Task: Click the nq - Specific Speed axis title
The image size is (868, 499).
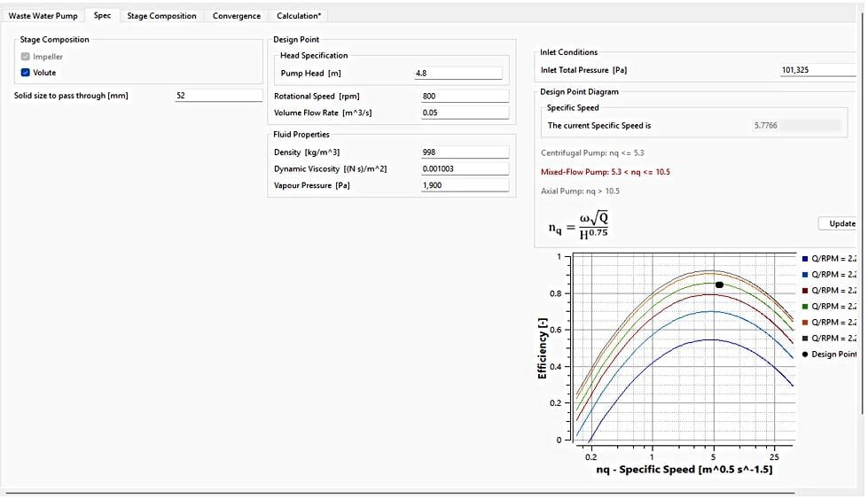Action: click(x=684, y=470)
